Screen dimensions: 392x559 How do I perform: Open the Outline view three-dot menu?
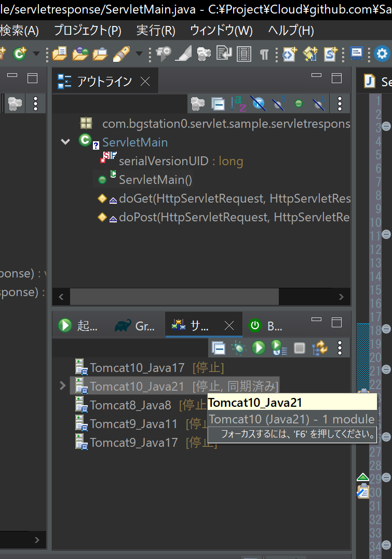pyautogui.click(x=340, y=104)
